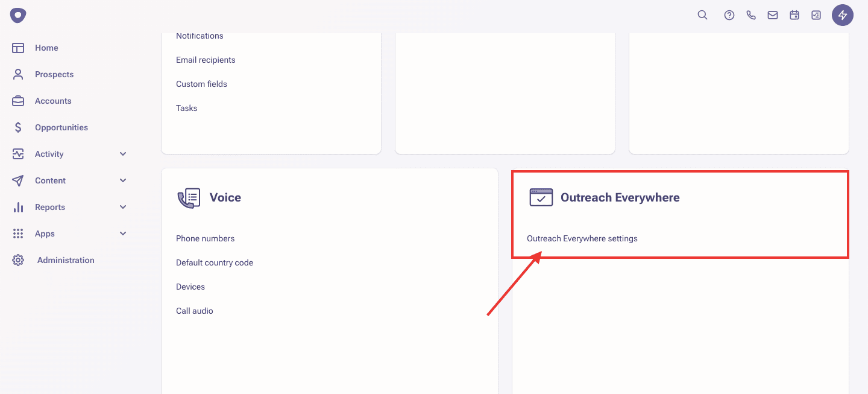868x394 pixels.
Task: Open Outreach Everywhere settings link
Action: [x=582, y=238]
